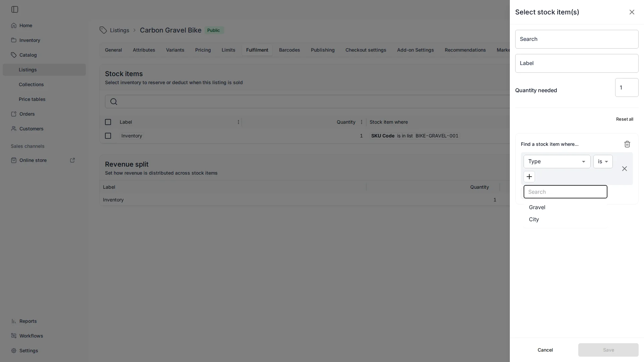Open the Label column options menu
Image resolution: width=644 pixels, height=362 pixels.
coord(238,122)
